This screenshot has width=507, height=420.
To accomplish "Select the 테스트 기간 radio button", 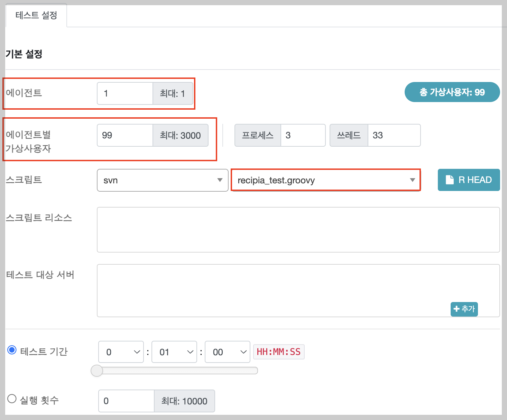I will point(12,350).
